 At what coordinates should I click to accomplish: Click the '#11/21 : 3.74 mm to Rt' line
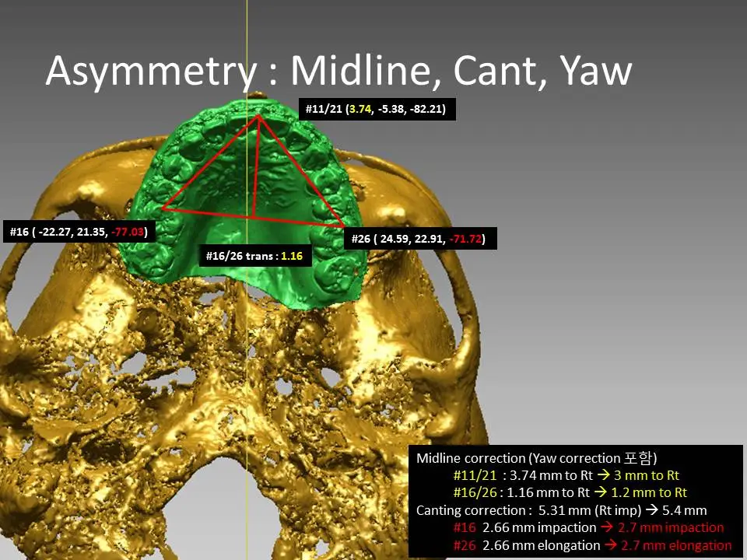566,475
